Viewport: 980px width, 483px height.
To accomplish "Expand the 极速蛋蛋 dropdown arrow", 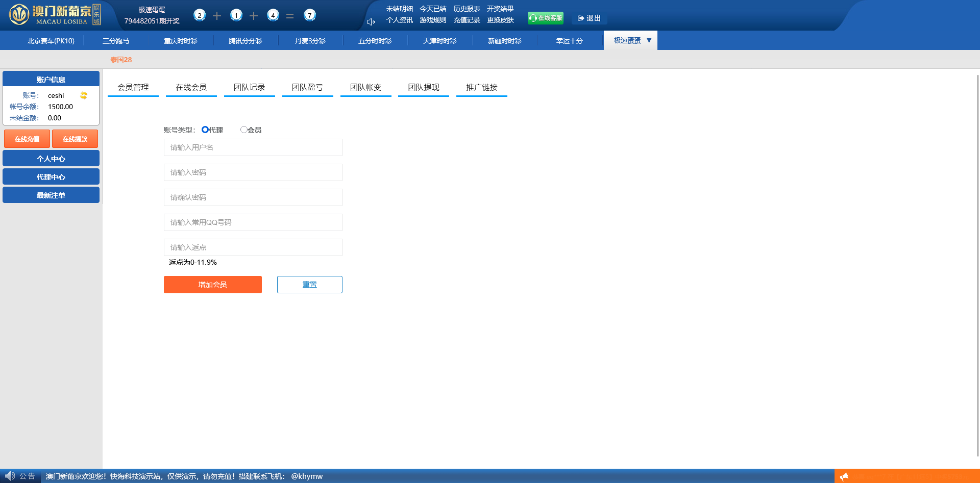I will coord(649,40).
